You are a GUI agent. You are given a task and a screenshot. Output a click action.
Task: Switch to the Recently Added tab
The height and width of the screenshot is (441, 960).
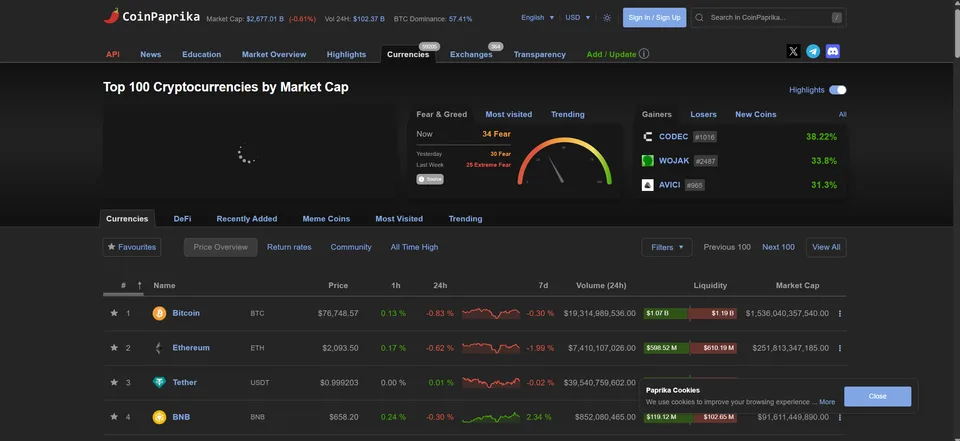point(247,219)
